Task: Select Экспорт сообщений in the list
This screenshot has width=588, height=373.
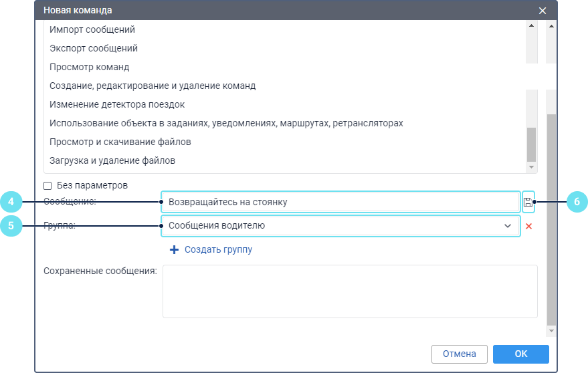Action: [94, 49]
